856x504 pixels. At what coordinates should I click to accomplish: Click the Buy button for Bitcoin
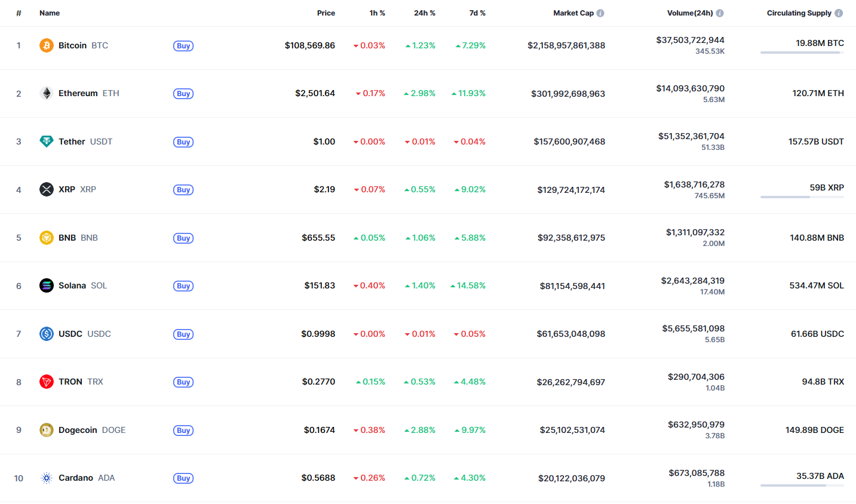[x=183, y=46]
